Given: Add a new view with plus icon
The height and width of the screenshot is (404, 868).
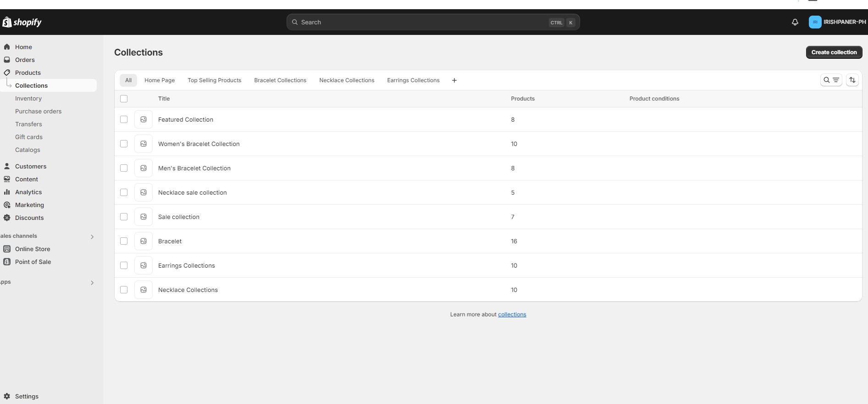Looking at the screenshot, I should (x=454, y=80).
